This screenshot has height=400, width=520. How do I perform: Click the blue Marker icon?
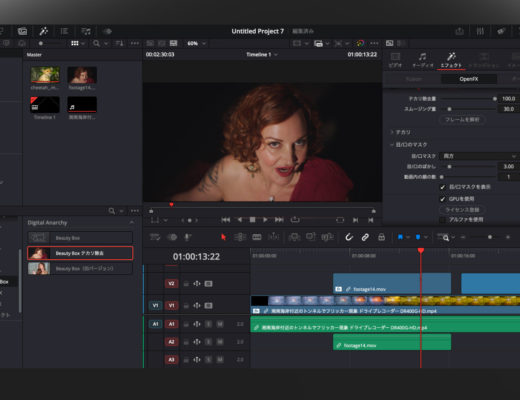(418, 237)
